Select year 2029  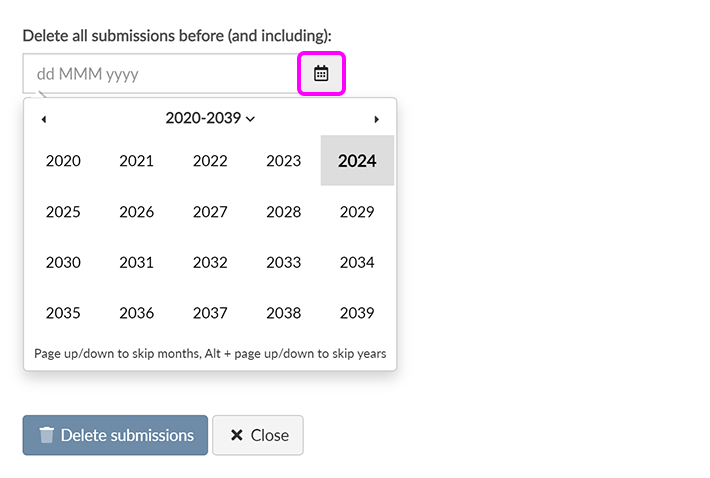pos(357,212)
